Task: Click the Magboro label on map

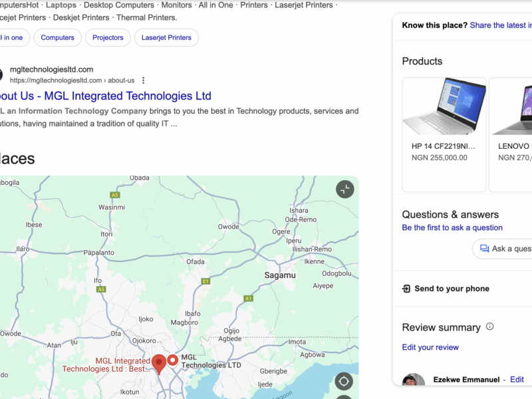Action: (184, 323)
